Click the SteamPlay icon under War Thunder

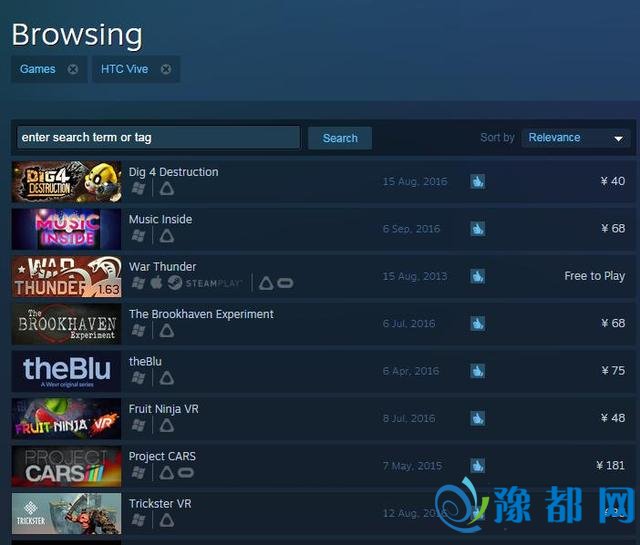point(205,283)
